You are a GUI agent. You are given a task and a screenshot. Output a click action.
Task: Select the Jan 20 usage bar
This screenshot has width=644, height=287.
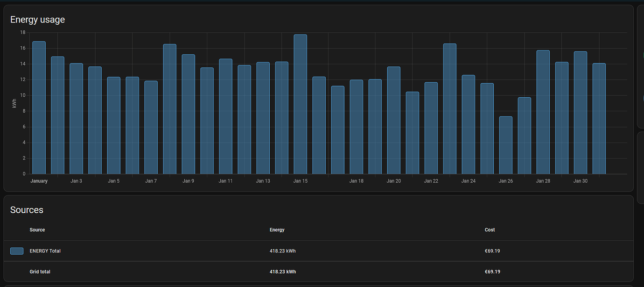[x=393, y=120]
